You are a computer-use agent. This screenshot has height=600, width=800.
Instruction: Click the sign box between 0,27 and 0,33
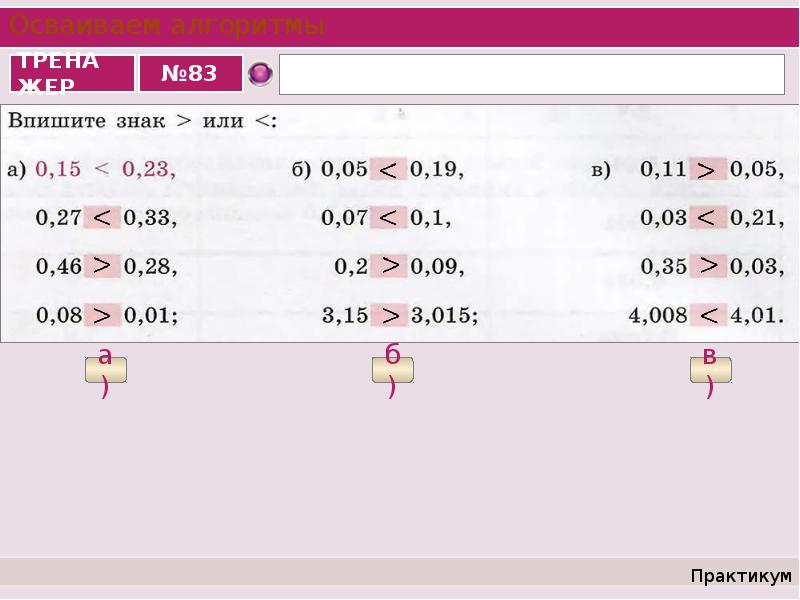(102, 217)
